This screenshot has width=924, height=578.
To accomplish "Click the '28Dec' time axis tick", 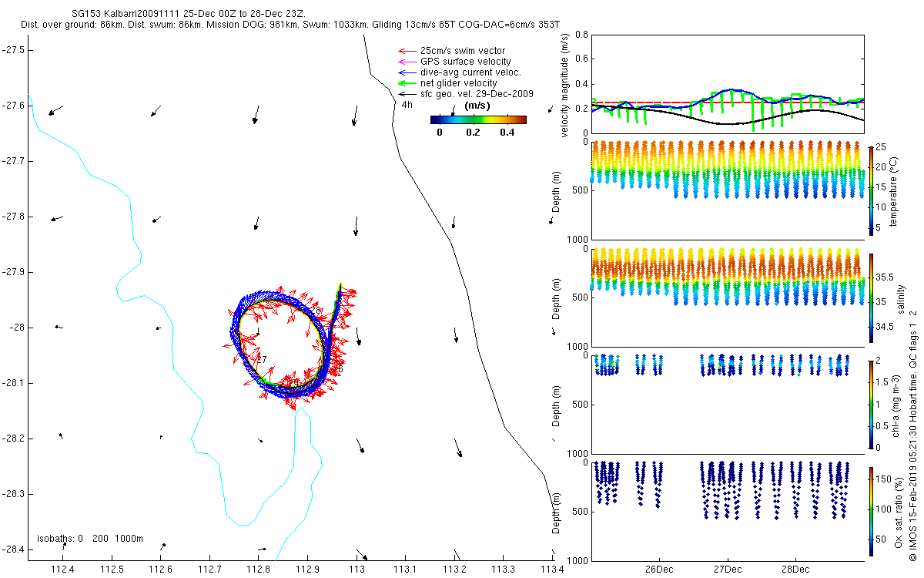I will (795, 570).
